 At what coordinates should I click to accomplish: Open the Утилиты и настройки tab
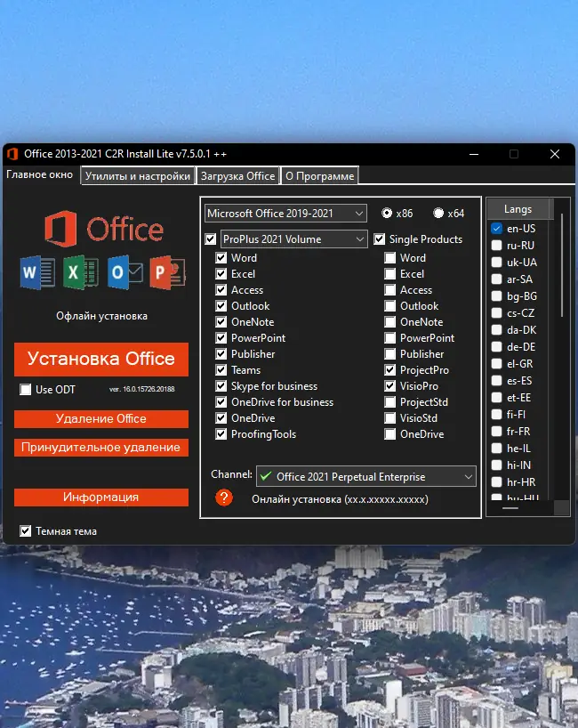(x=137, y=176)
